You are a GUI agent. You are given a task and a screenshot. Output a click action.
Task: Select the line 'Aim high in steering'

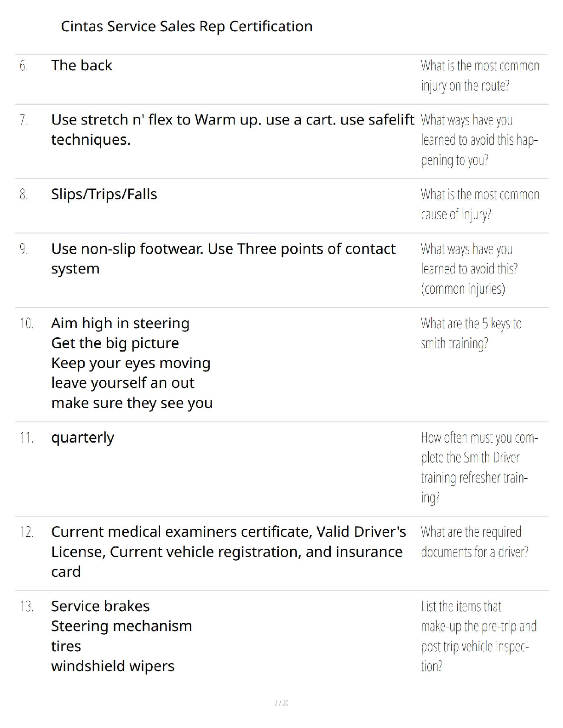120,323
